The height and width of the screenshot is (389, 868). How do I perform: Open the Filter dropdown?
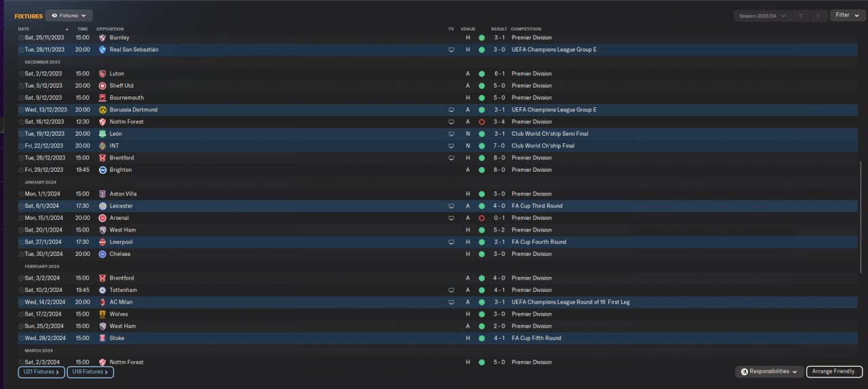pyautogui.click(x=847, y=15)
